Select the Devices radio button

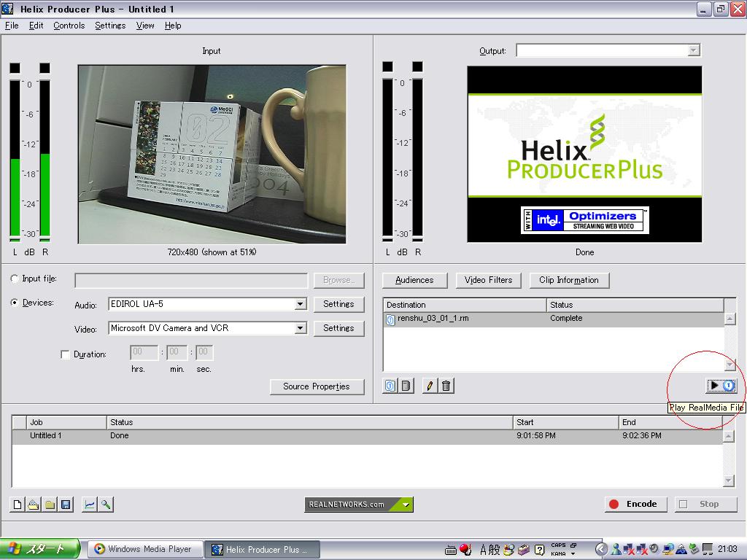(x=15, y=303)
